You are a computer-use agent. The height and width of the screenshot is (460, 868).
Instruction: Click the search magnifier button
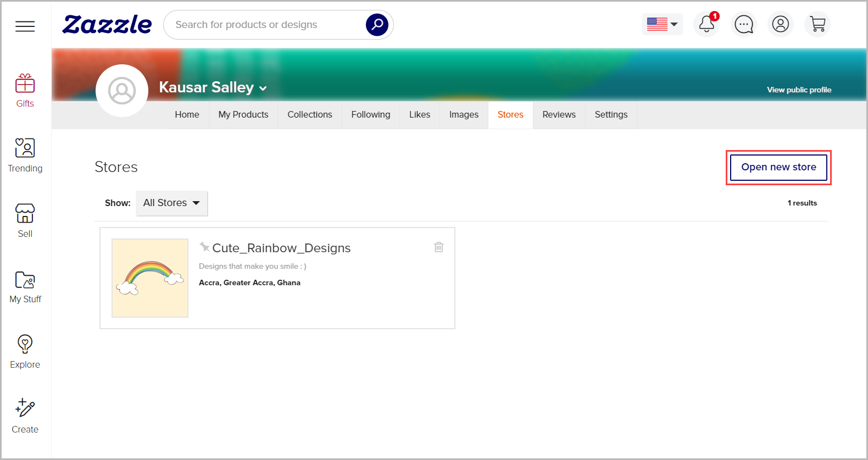pyautogui.click(x=377, y=24)
